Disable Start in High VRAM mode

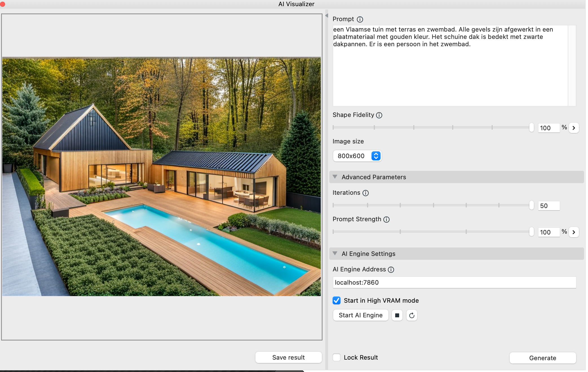[x=337, y=301]
